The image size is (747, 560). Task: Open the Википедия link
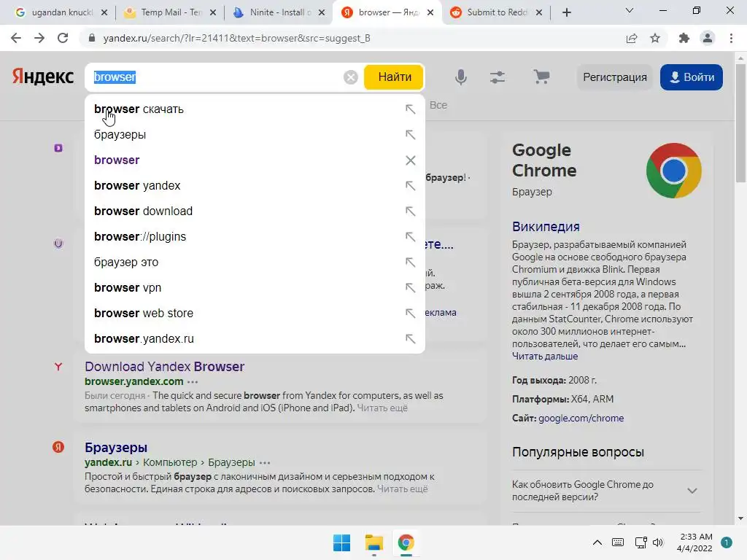[546, 227]
